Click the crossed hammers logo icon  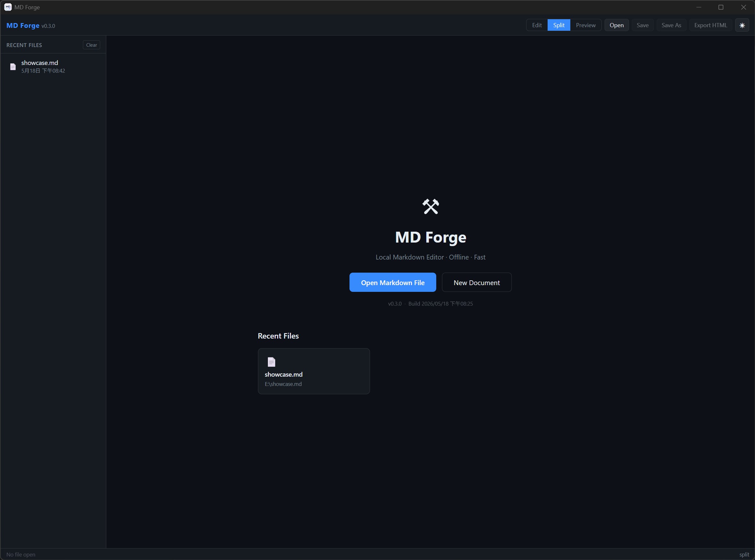(x=430, y=206)
